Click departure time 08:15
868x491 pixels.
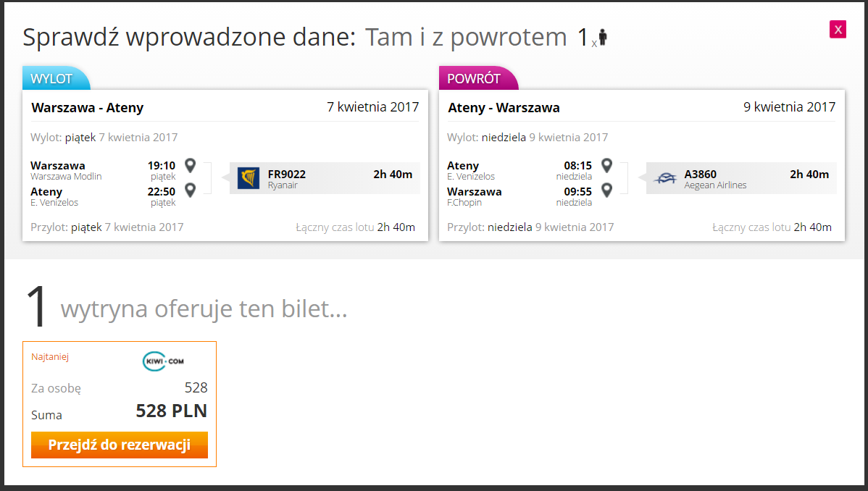click(578, 166)
